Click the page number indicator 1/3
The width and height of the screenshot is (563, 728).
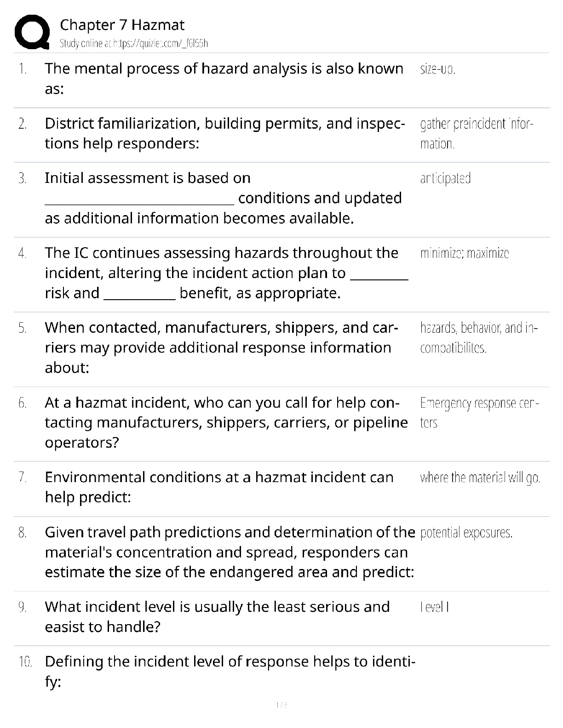coord(281,705)
